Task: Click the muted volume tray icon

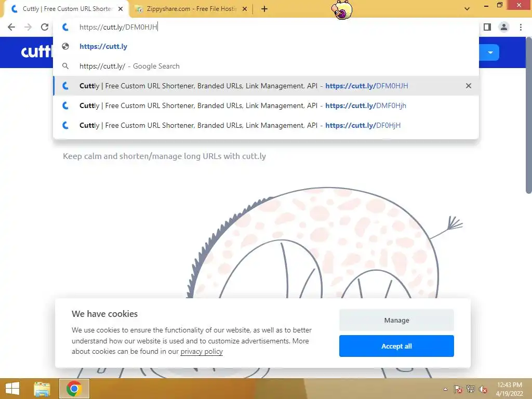Action: click(x=483, y=389)
